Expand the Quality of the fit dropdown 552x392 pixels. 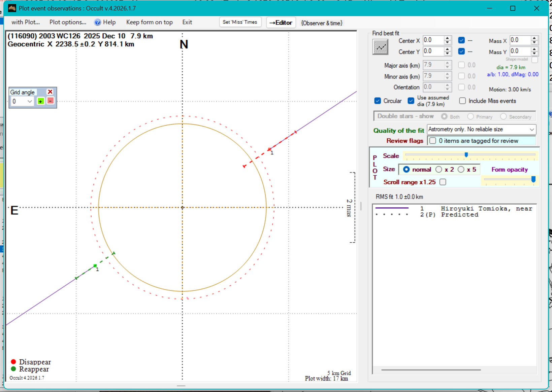click(531, 130)
